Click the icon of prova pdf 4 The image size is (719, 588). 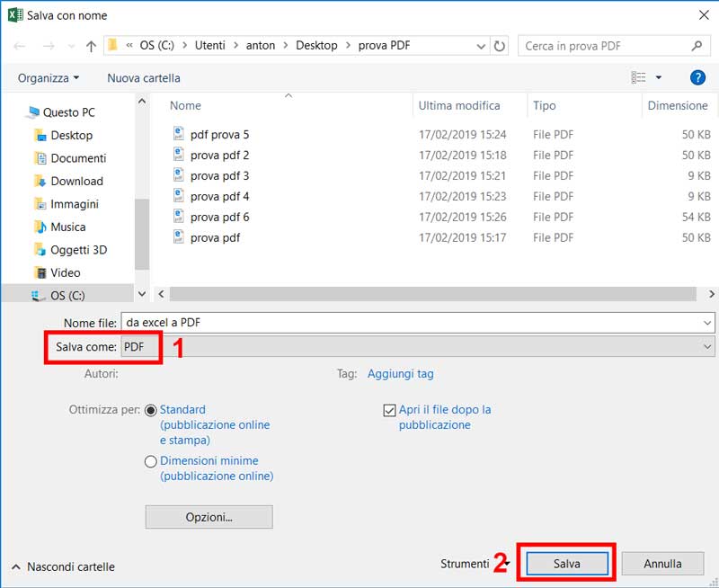(x=178, y=195)
